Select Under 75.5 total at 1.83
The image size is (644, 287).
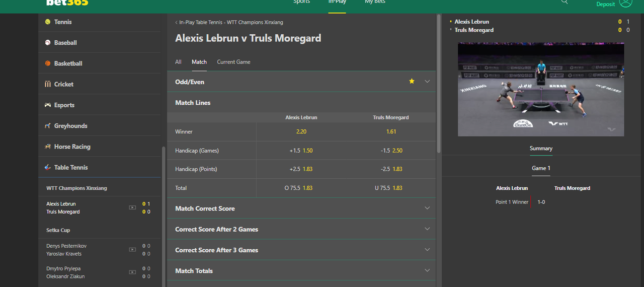pyautogui.click(x=391, y=188)
